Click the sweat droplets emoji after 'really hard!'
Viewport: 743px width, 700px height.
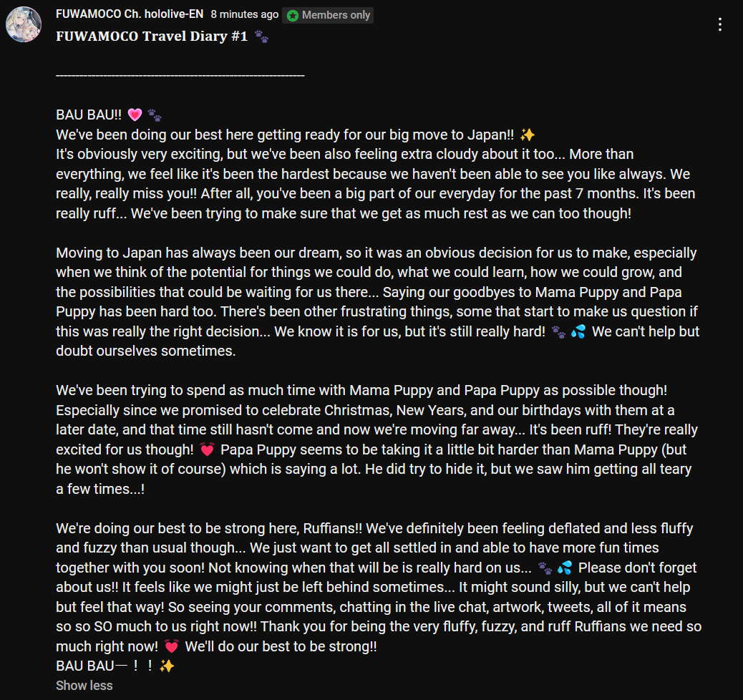[x=578, y=331]
